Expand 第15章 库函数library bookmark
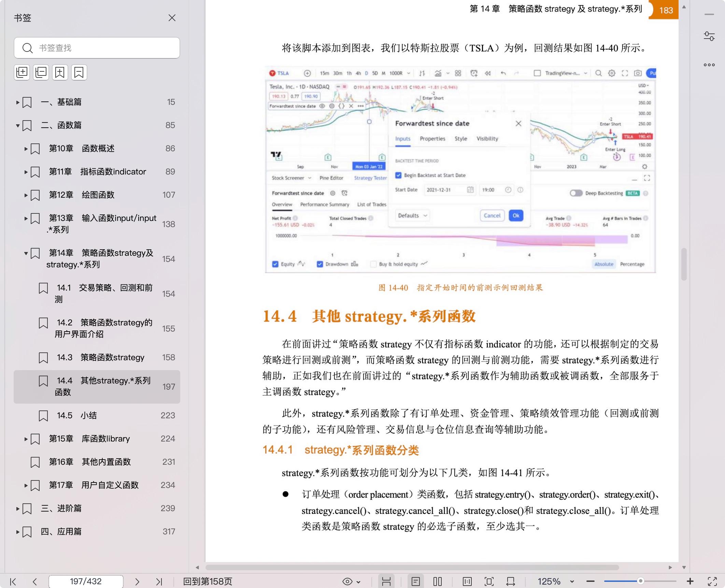Image resolution: width=725 pixels, height=588 pixels. tap(26, 439)
